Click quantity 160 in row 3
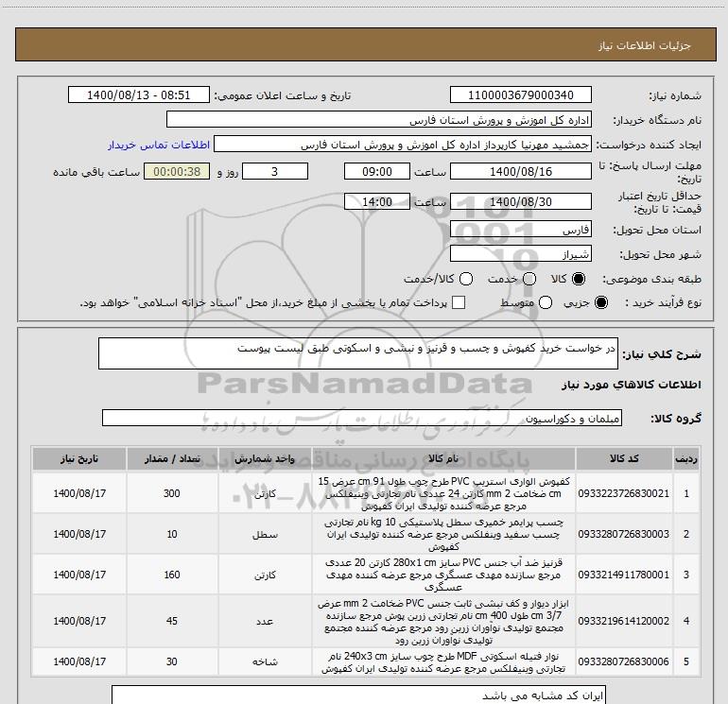The image size is (728, 704). [172, 575]
